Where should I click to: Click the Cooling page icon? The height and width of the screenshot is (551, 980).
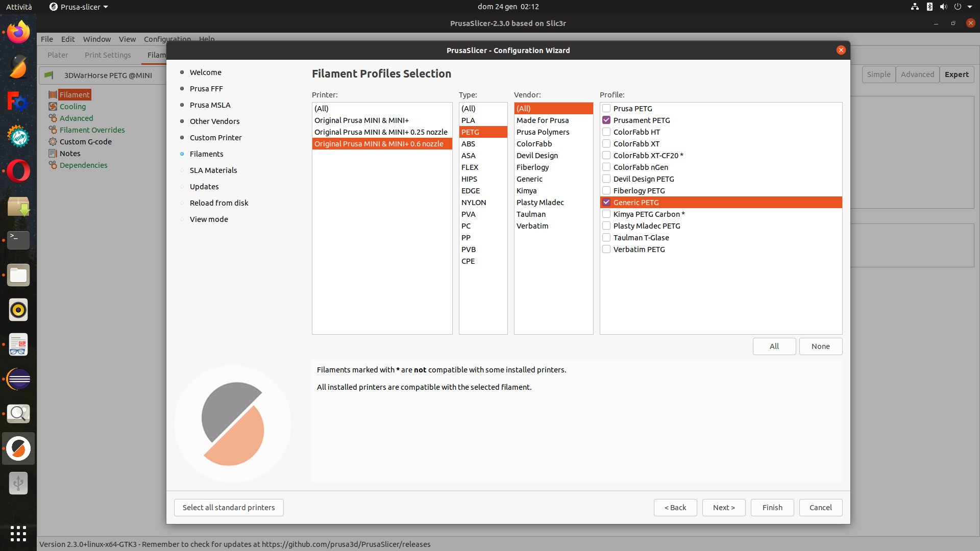[53, 106]
